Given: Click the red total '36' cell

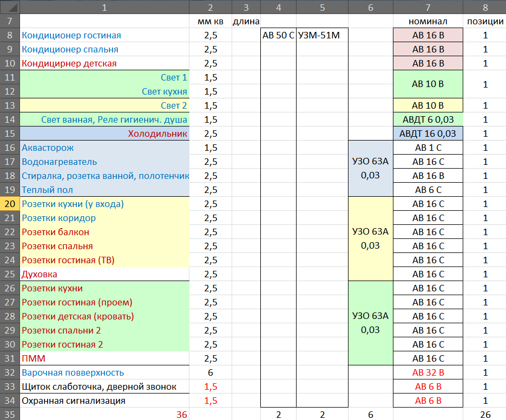Looking at the screenshot, I should 104,414.
